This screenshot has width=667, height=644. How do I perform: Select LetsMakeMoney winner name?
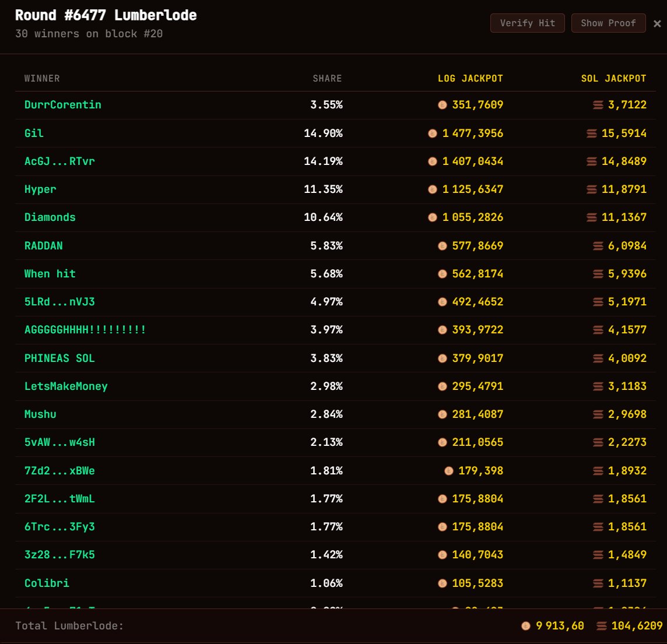coord(66,386)
